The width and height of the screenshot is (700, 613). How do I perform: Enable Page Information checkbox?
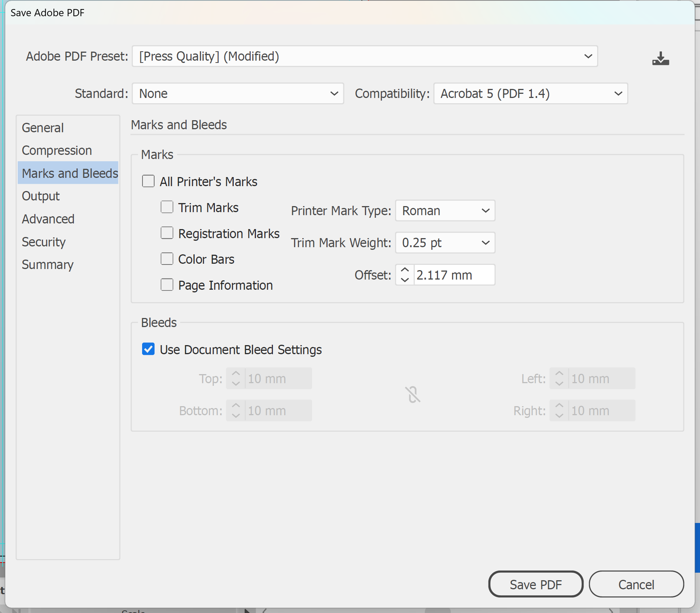[x=167, y=285]
